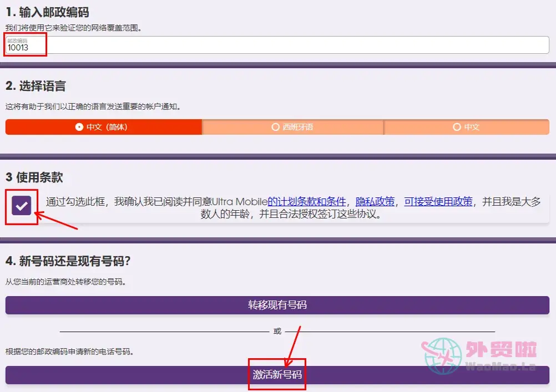Viewport: 556px width, 392px height.
Task: Open the 隐私政策 link
Action: point(375,201)
